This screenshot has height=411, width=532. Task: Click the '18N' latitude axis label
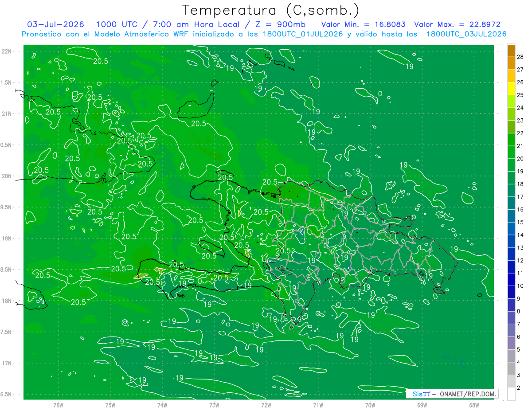7,301
